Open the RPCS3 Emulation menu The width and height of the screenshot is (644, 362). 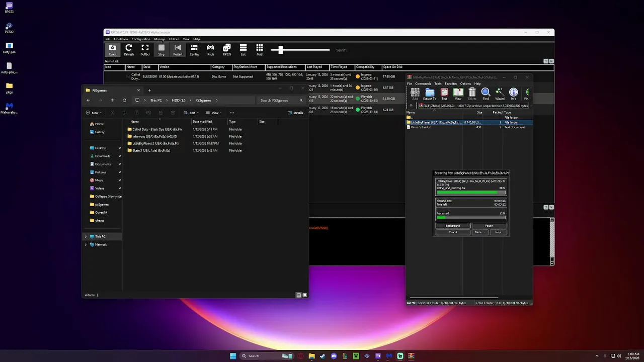(x=121, y=39)
